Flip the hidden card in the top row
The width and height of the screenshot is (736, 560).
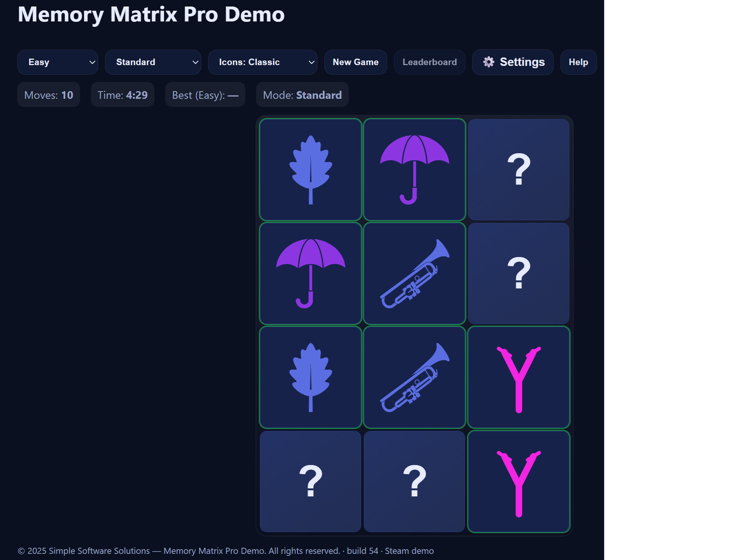pos(519,170)
